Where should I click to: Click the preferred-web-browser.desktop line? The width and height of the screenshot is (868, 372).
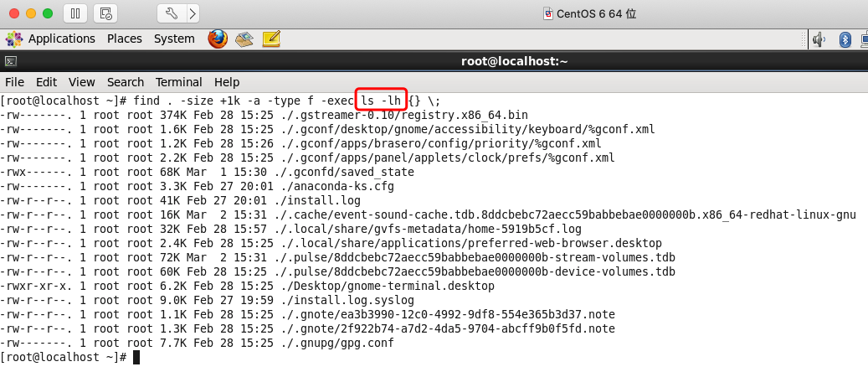click(x=331, y=243)
